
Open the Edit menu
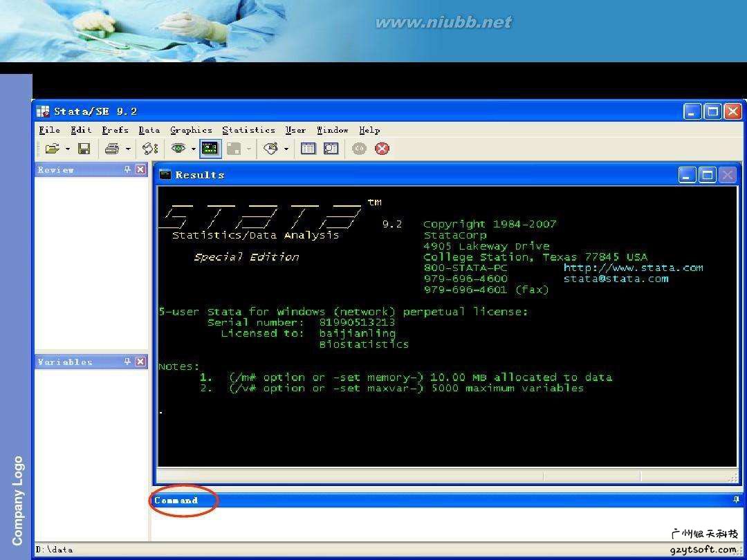[81, 130]
